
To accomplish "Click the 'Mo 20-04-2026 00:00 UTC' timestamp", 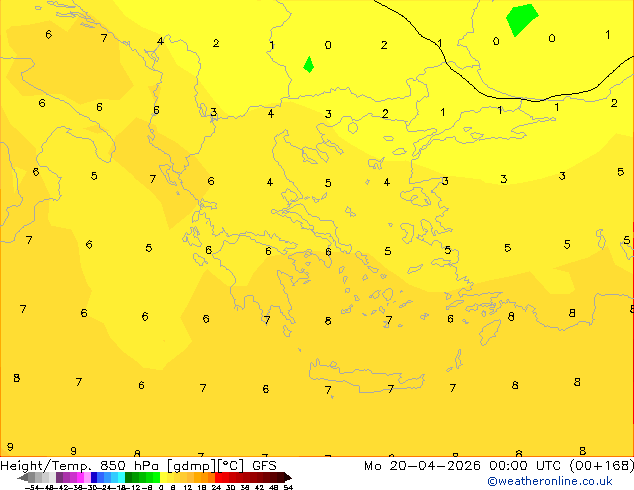I will pyautogui.click(x=463, y=466).
